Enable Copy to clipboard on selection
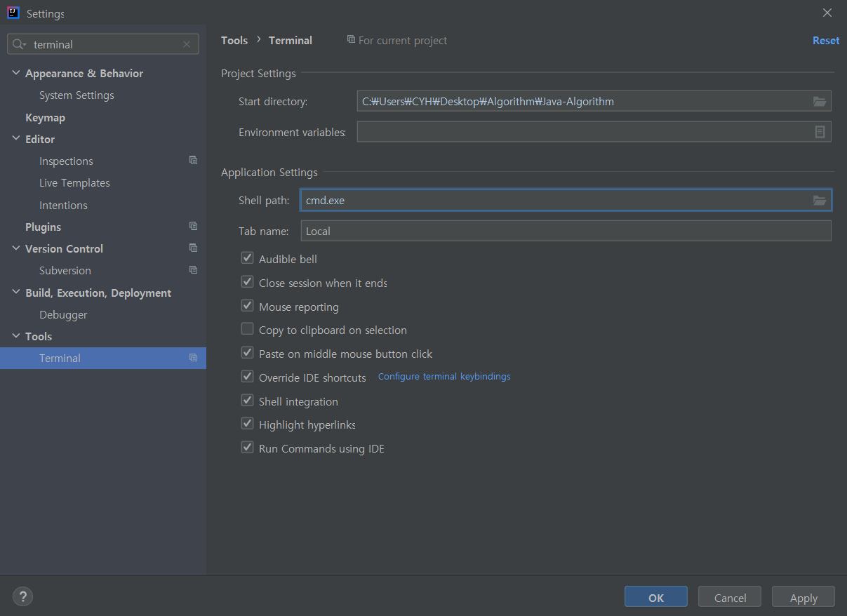 coord(247,328)
